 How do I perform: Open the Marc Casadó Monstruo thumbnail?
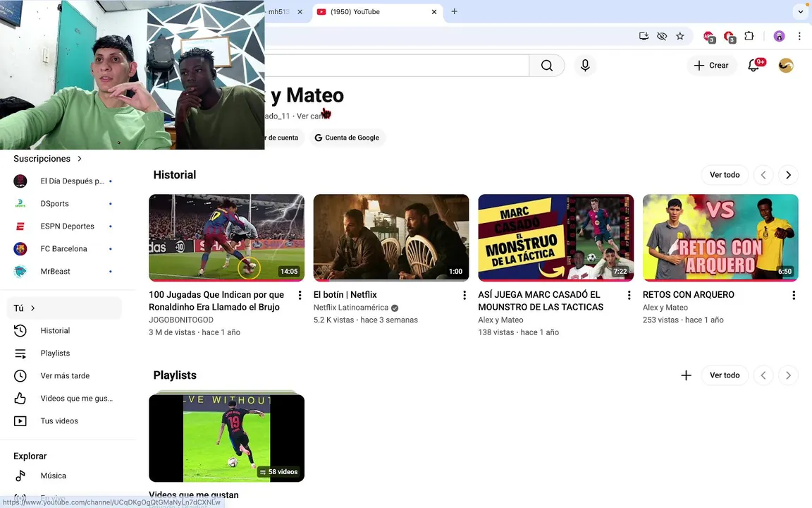pyautogui.click(x=555, y=237)
